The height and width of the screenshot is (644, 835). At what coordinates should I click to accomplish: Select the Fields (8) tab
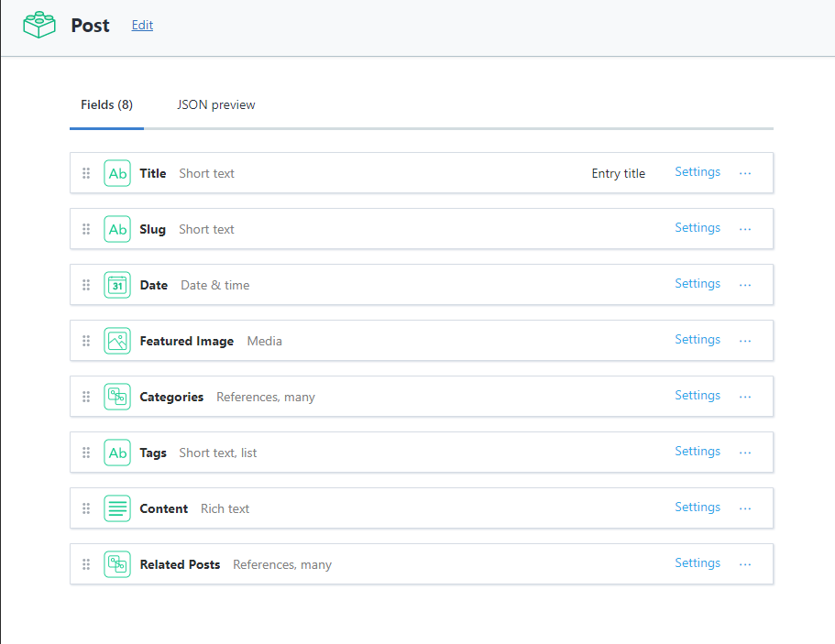[106, 104]
